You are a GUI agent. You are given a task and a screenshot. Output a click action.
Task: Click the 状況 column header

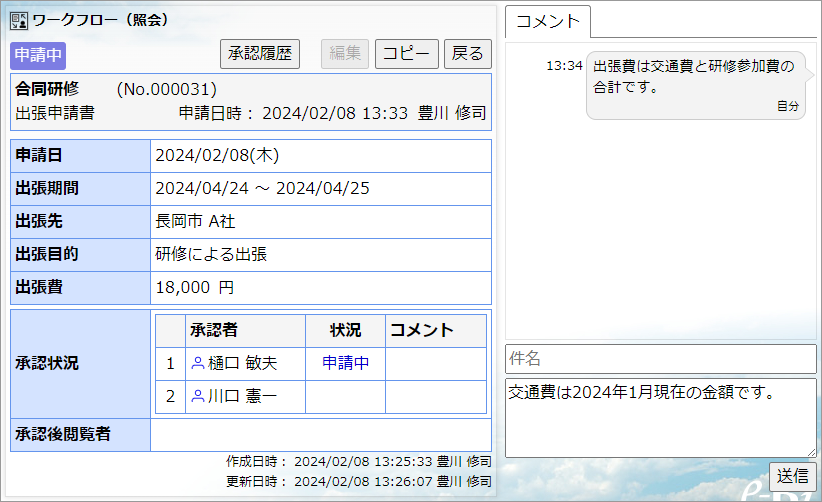345,330
